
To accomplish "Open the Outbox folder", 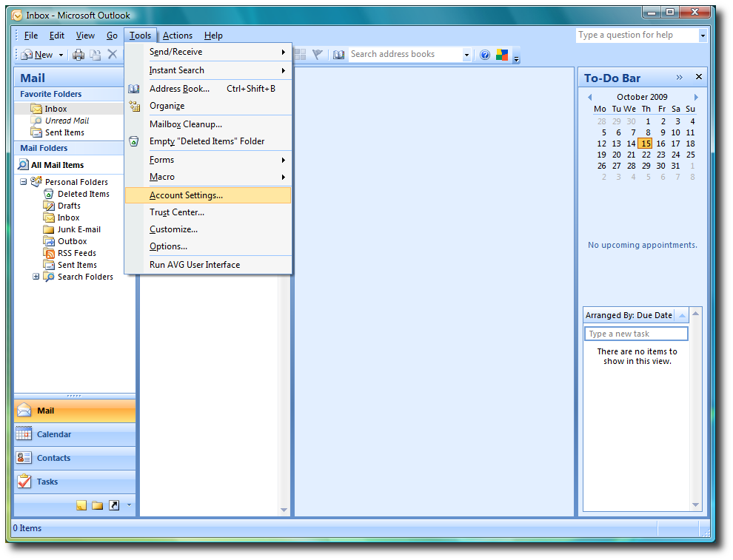I will tap(72, 241).
